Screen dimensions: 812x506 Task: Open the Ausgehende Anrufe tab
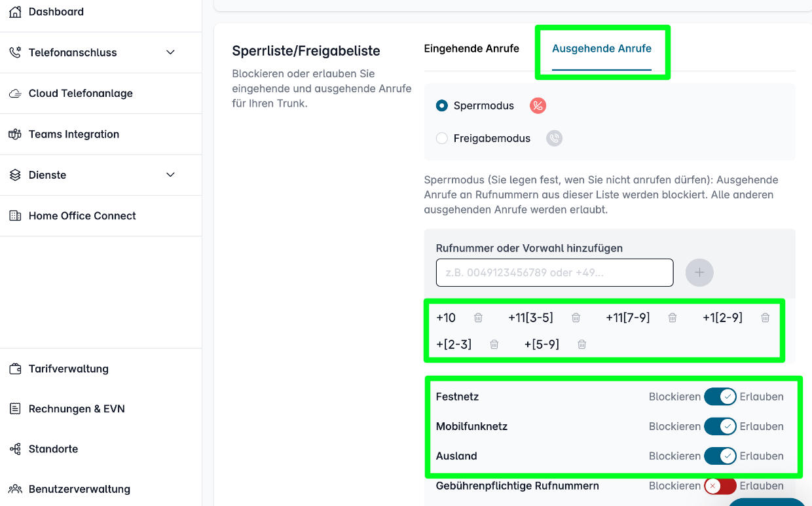coord(602,48)
